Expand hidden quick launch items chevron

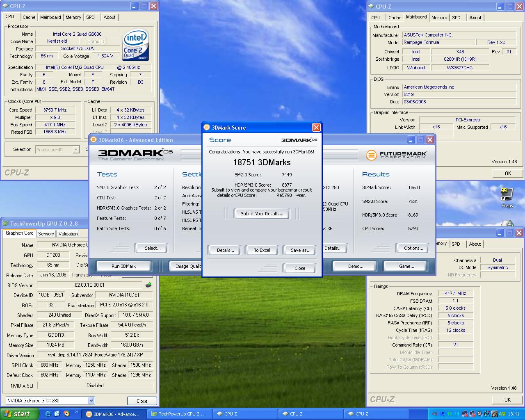[77, 412]
